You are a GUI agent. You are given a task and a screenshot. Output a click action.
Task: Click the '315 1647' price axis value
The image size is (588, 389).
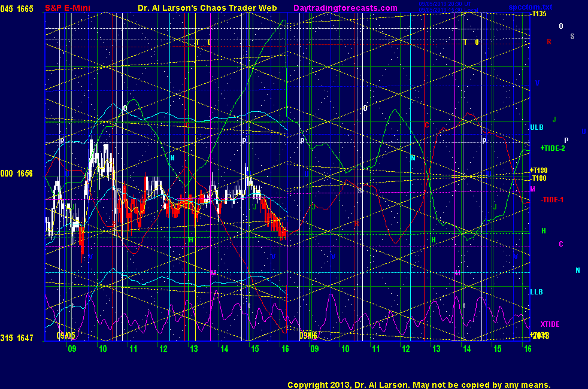click(17, 338)
